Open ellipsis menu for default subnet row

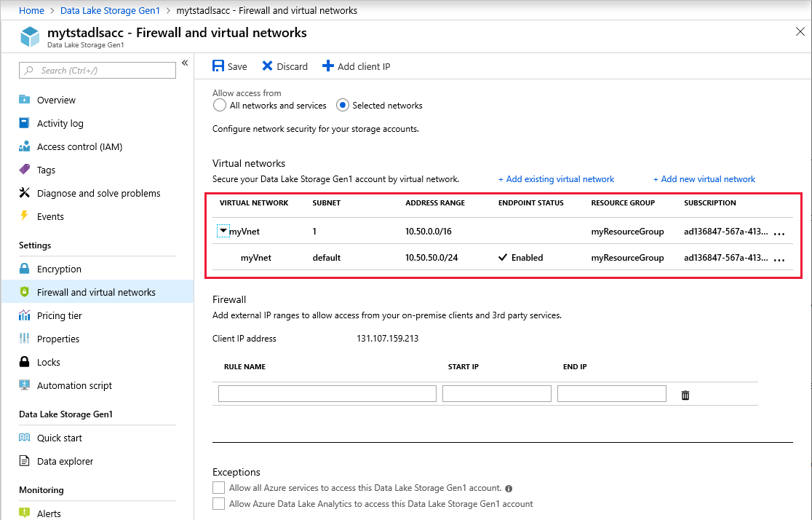779,260
